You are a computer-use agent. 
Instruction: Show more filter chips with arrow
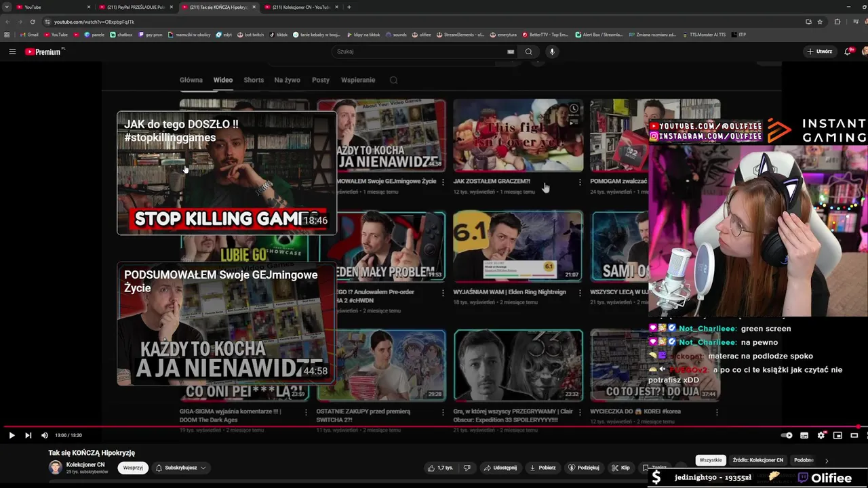click(827, 460)
